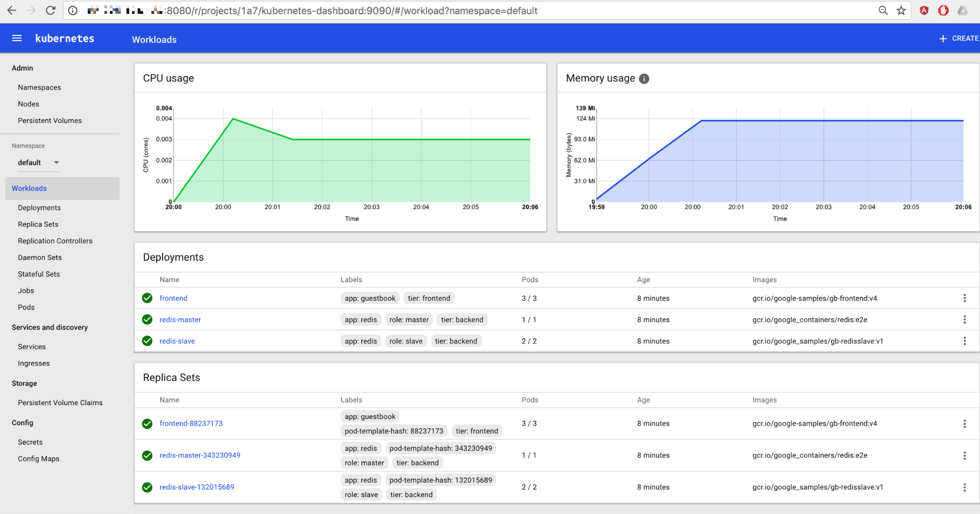Click green status check for redis-master-343230949
This screenshot has width=980, height=514.
coord(147,456)
